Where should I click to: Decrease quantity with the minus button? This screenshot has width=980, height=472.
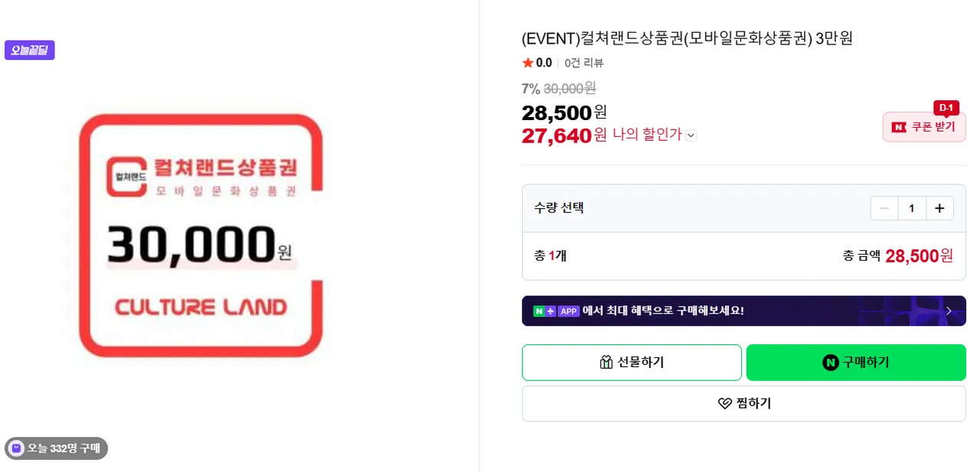[x=884, y=208]
